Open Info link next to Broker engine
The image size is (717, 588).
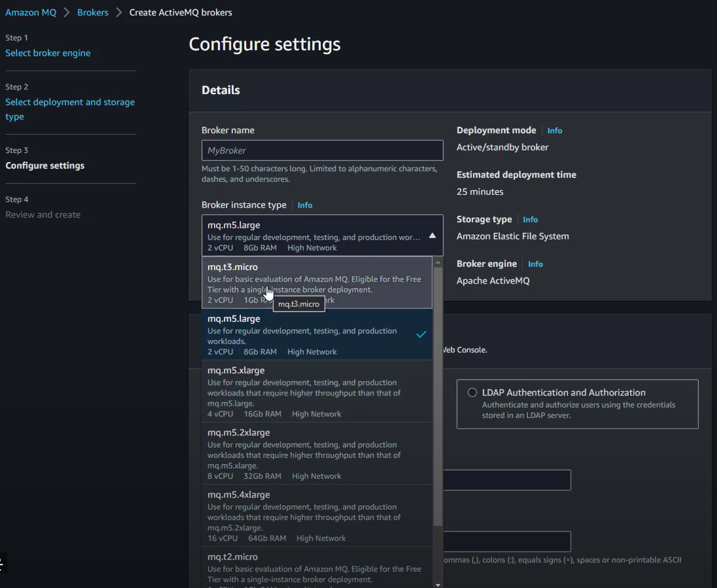tap(535, 264)
